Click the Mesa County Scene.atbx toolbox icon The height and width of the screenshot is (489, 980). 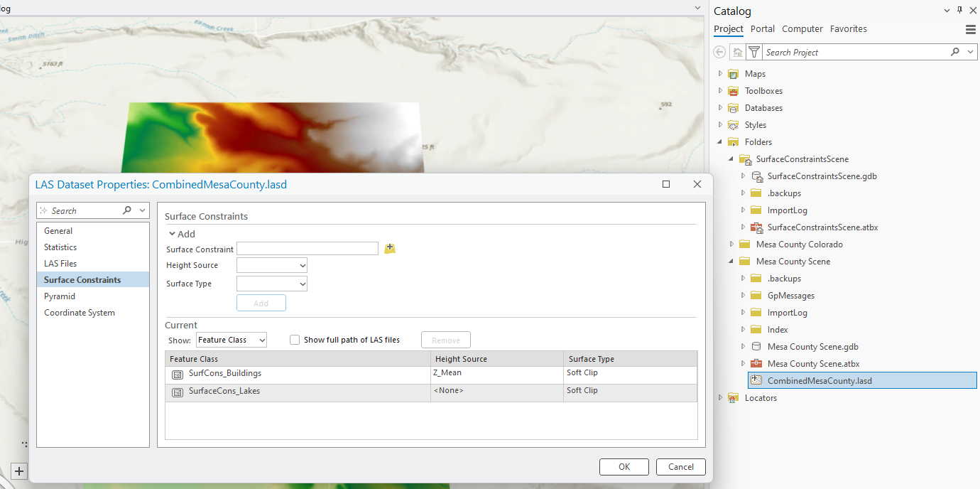pyautogui.click(x=756, y=364)
